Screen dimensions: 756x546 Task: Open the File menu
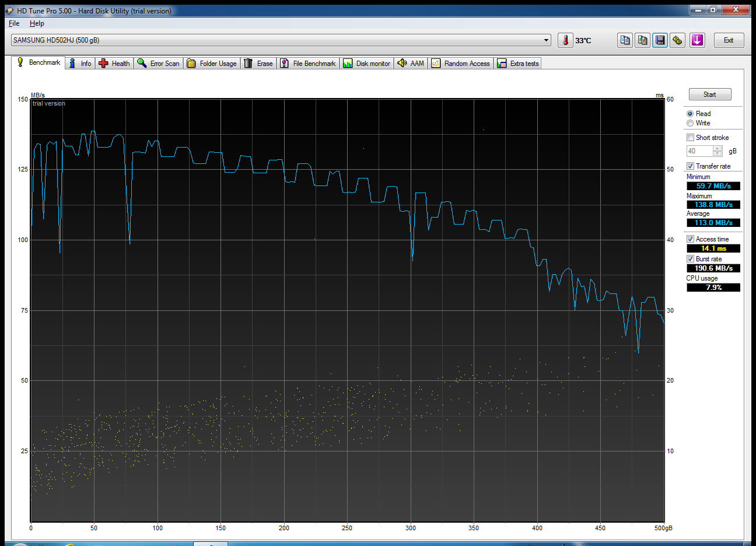(x=14, y=23)
